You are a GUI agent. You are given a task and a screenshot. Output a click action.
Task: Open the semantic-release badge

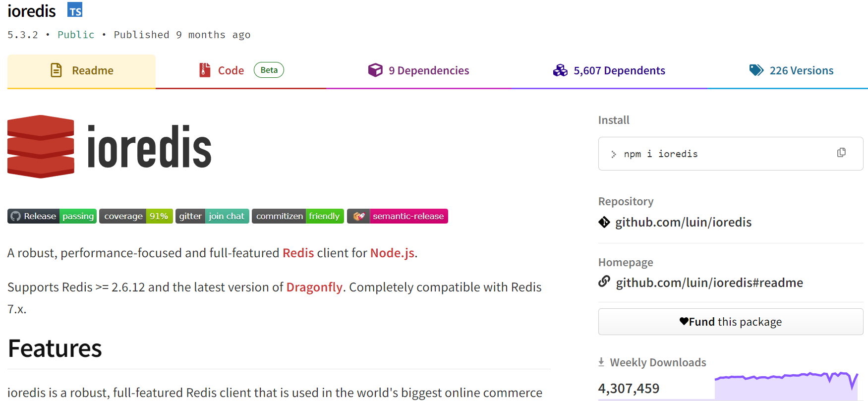(398, 216)
